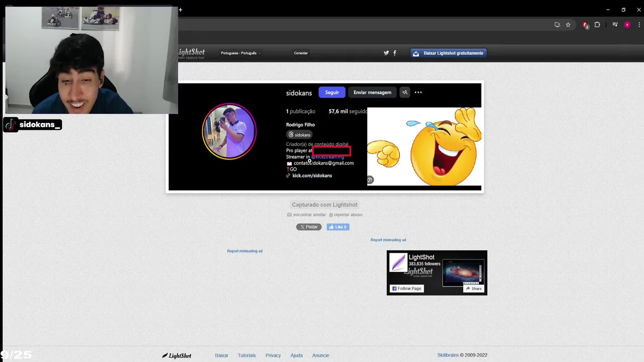
Task: Click the captured screenshot image
Action: tap(325, 137)
